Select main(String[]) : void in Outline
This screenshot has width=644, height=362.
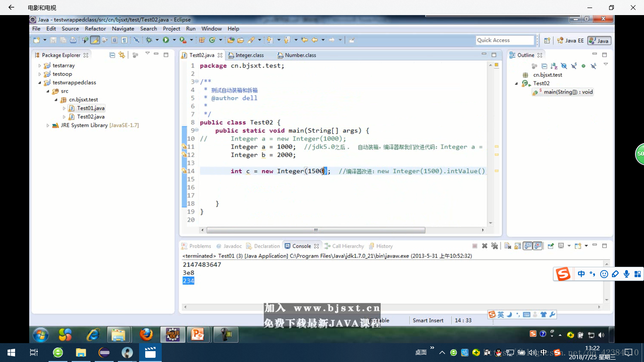(563, 92)
